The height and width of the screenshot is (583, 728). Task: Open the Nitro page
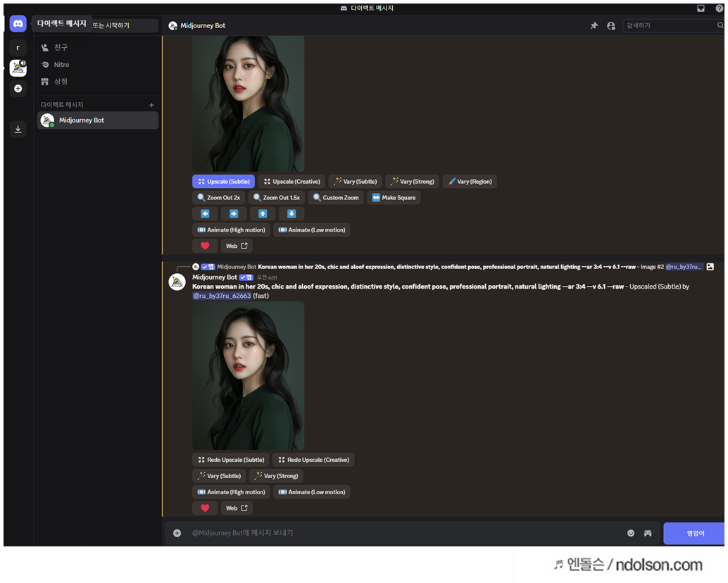[x=97, y=65]
